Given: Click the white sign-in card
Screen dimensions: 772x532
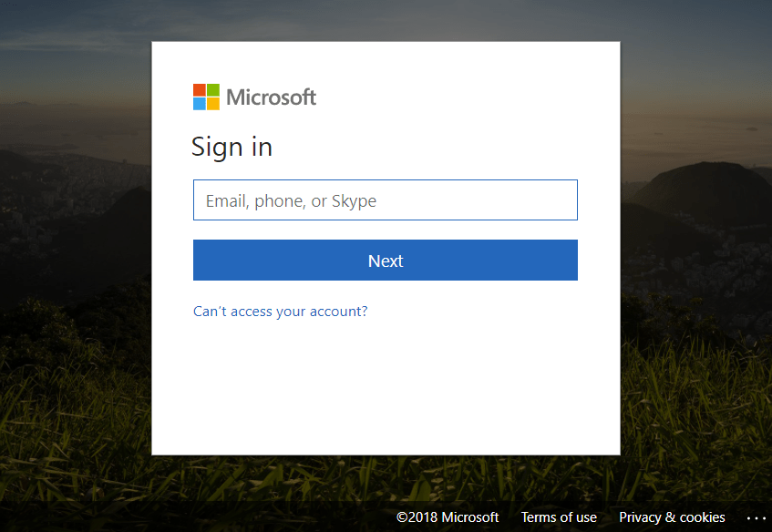Looking at the screenshot, I should click(x=385, y=392).
